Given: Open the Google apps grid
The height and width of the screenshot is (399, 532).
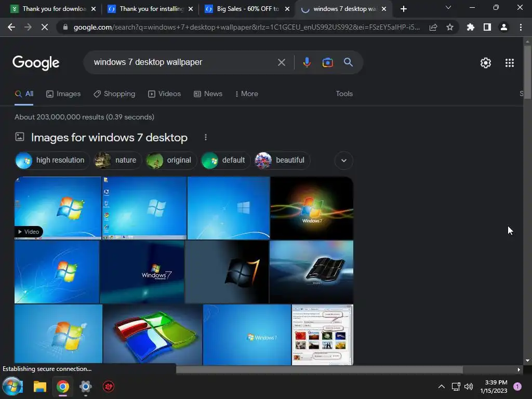Looking at the screenshot, I should (x=510, y=63).
